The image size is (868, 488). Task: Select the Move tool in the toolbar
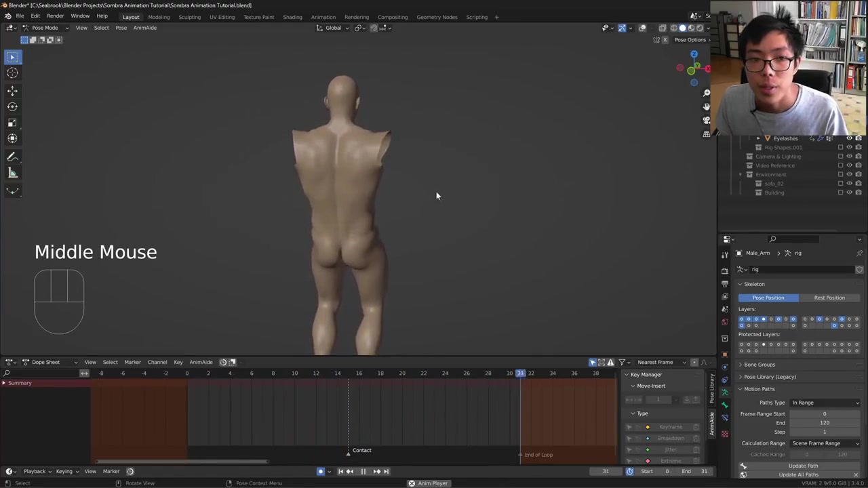[12, 90]
